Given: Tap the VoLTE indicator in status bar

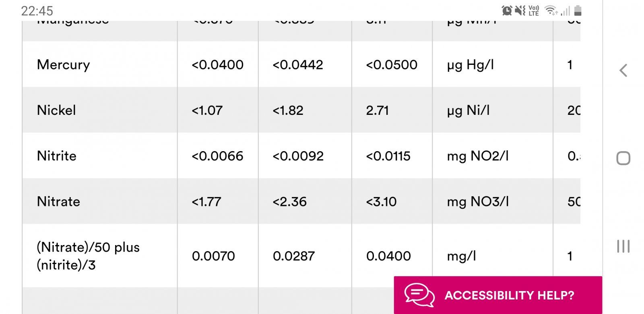Looking at the screenshot, I should click(534, 10).
